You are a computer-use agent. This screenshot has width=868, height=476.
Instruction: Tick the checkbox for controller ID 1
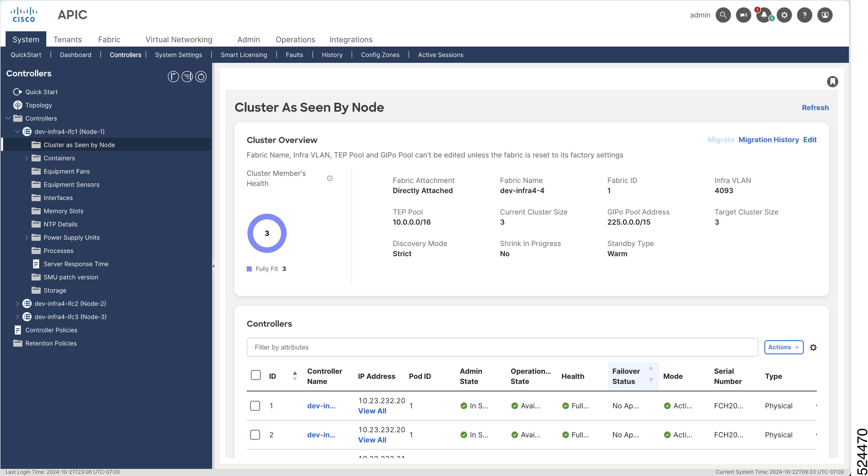[255, 406]
